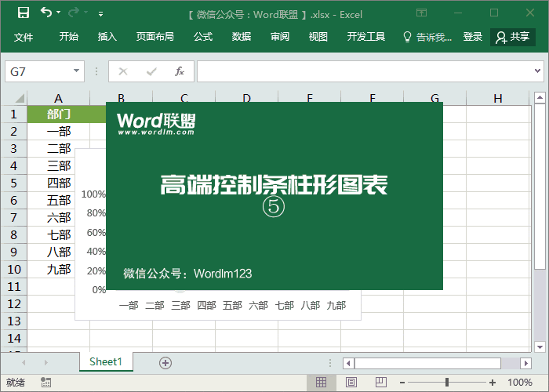Switch to the 数据 tab
The height and width of the screenshot is (392, 549).
pos(242,36)
